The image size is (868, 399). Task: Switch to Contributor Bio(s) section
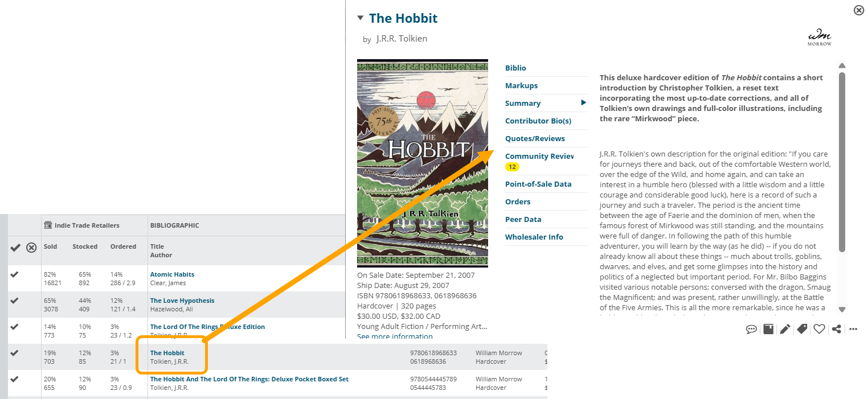[538, 121]
